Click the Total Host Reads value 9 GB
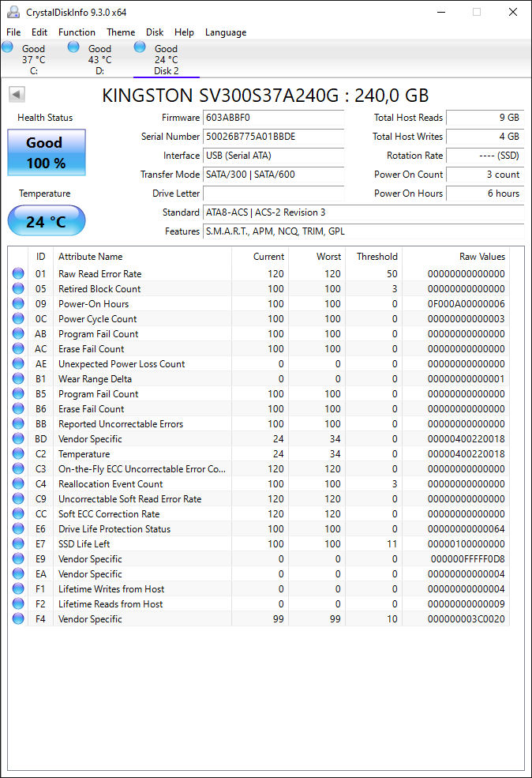Image resolution: width=532 pixels, height=778 pixels. pyautogui.click(x=485, y=118)
